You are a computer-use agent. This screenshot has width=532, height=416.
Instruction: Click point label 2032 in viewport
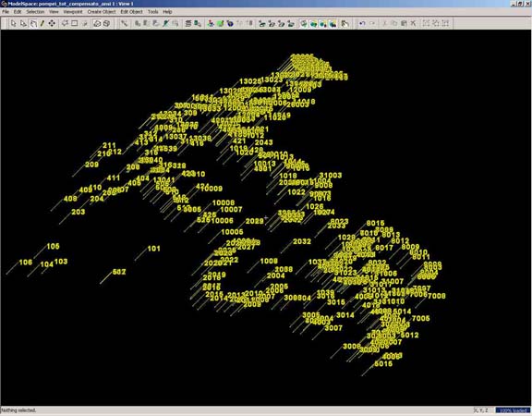302,241
